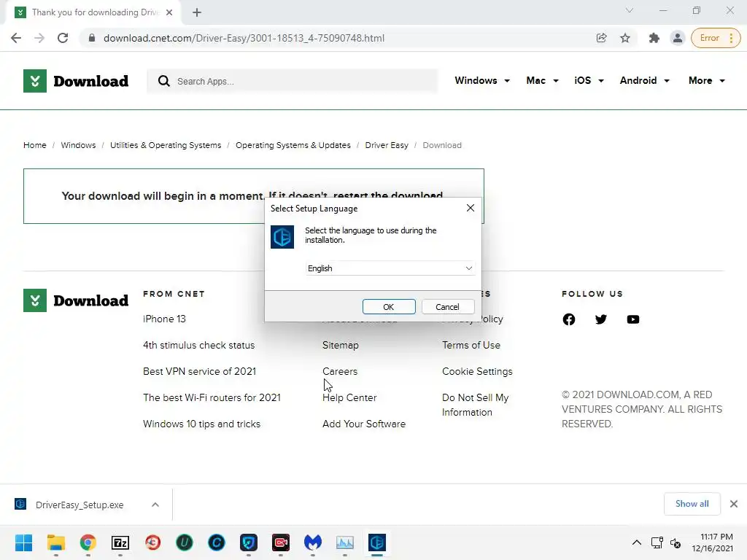Open the taskbar clock and date

point(713,542)
